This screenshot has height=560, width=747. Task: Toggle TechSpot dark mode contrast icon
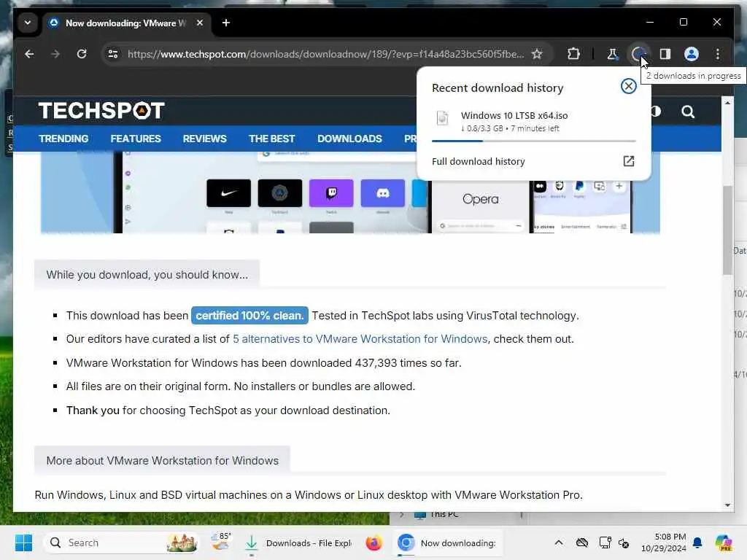pos(656,112)
